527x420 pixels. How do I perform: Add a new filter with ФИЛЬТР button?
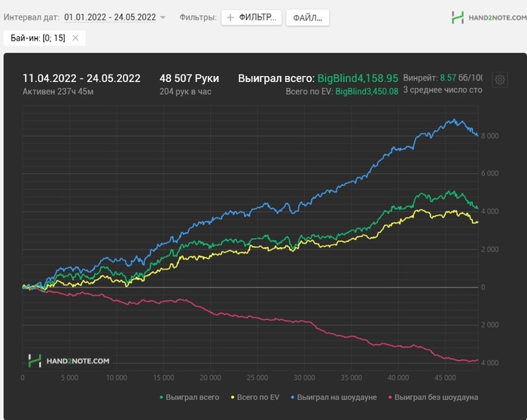coord(251,17)
